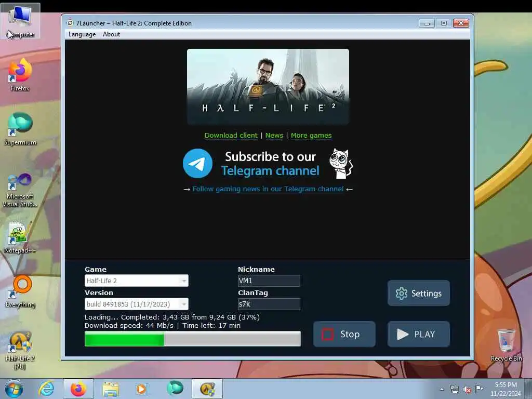Select the Recycle Bin desktop icon
The width and height of the screenshot is (532, 399).
click(x=506, y=345)
